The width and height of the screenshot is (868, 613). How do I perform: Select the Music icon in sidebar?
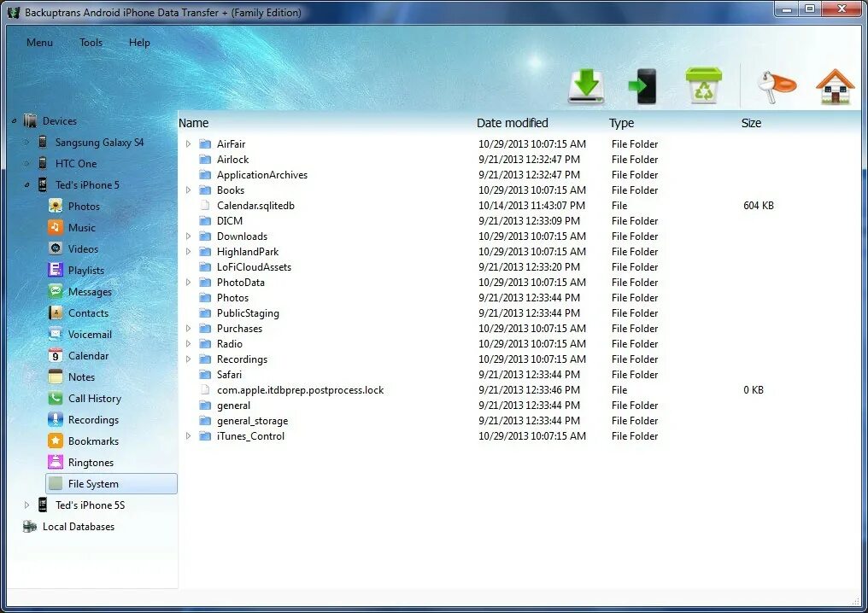coord(56,227)
